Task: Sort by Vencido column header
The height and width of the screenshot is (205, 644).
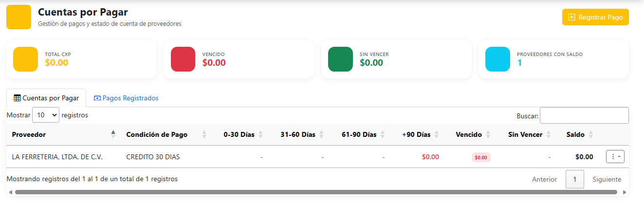Action: 469,134
